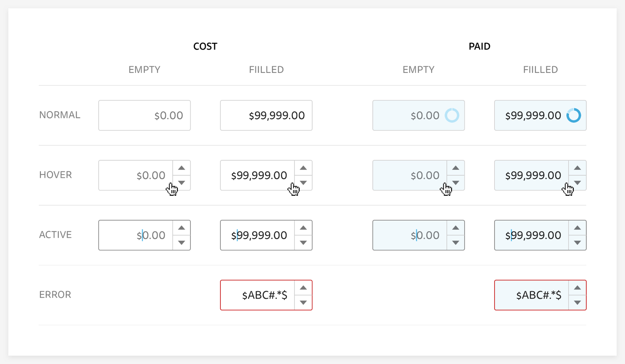Increase value in Active row Cost Empty field
The height and width of the screenshot is (364, 625).
click(x=182, y=228)
